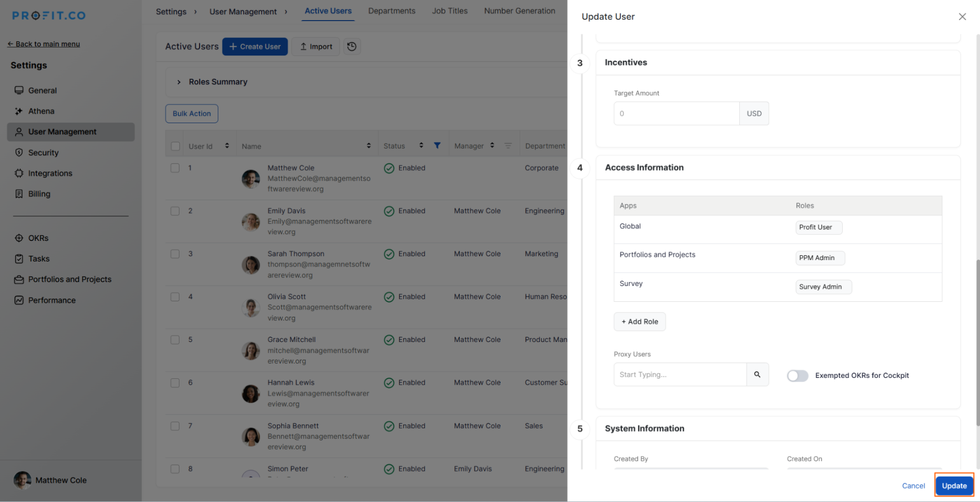
Task: Click the Billing receipt icon
Action: pyautogui.click(x=19, y=194)
